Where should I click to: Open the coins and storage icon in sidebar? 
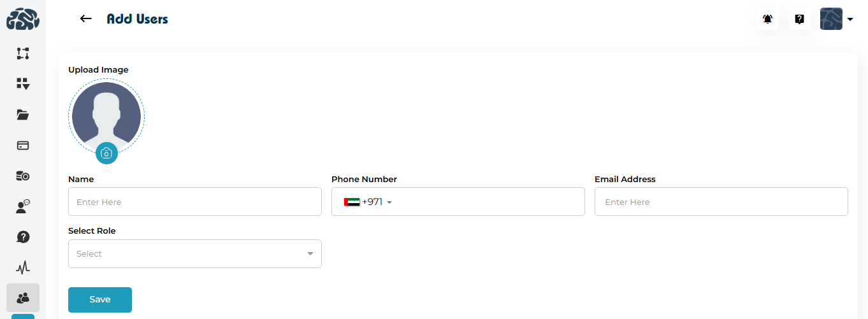23,176
